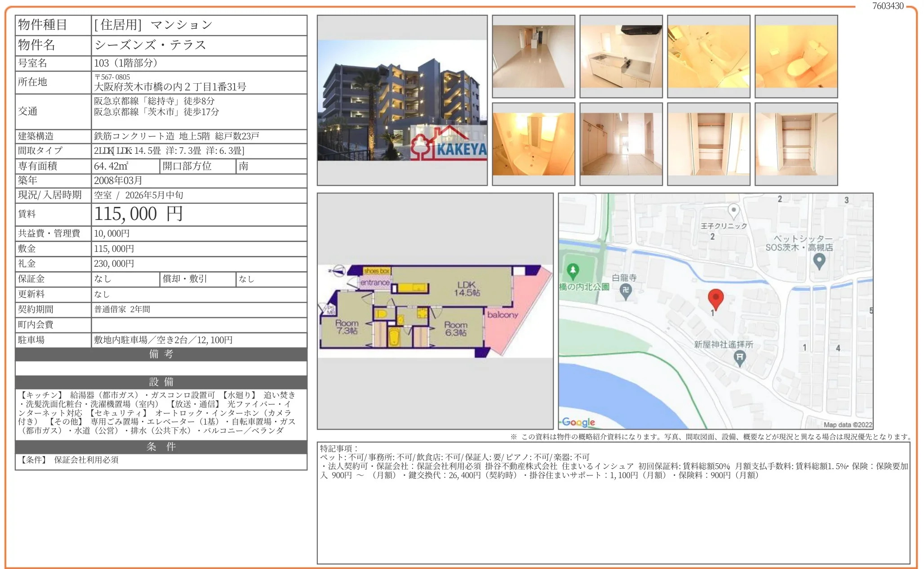Open the kitchen counter thumbnail
This screenshot has height=569, width=924.
(x=621, y=56)
